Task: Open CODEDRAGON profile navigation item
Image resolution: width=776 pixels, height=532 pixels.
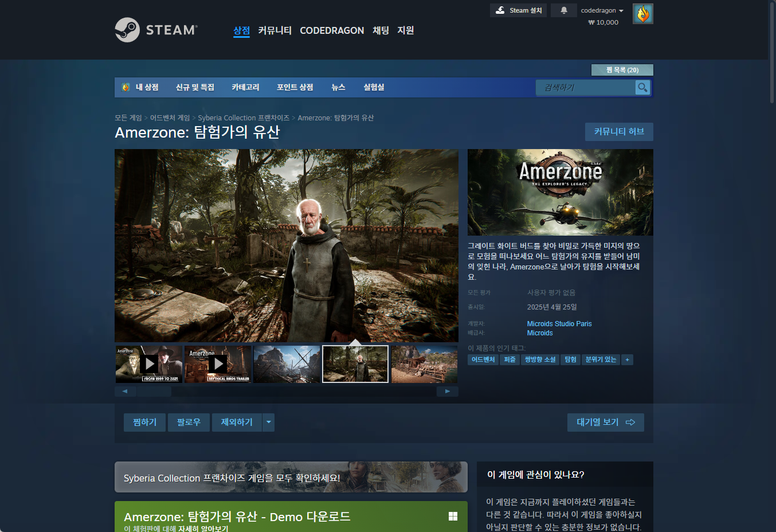Action: point(332,30)
